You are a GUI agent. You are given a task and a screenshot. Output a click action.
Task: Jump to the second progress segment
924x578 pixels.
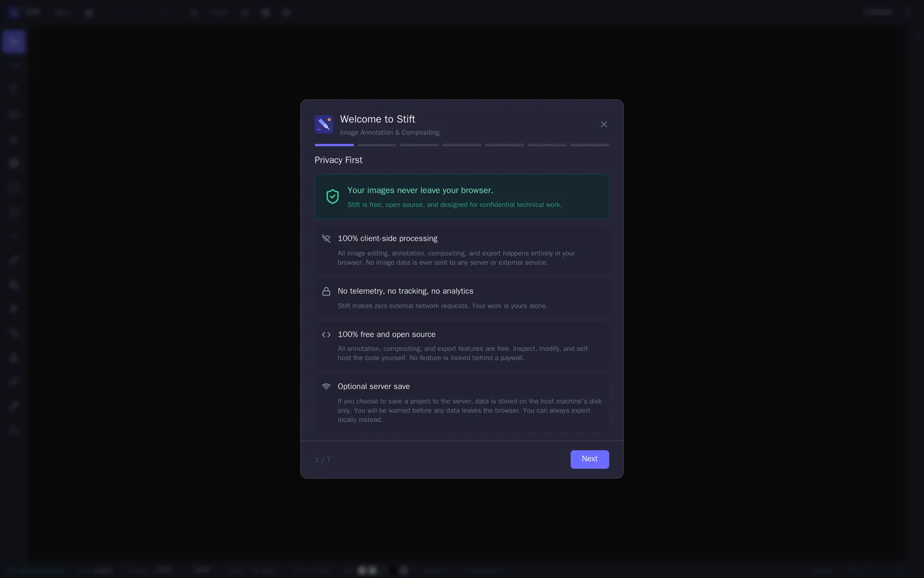[377, 145]
